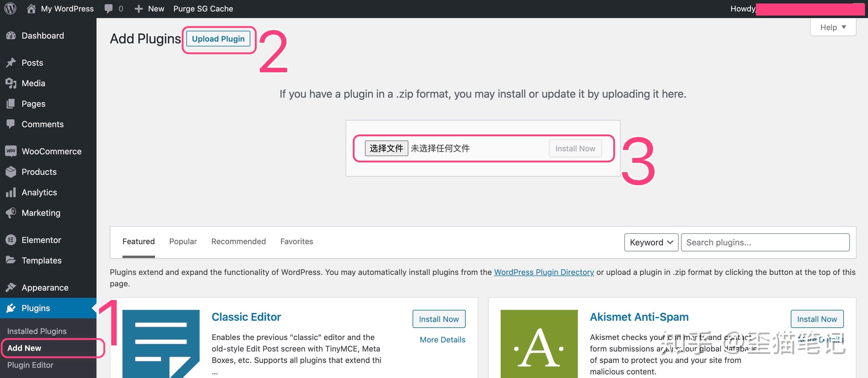Select Add New under Plugins
The image size is (868, 378).
tap(24, 348)
